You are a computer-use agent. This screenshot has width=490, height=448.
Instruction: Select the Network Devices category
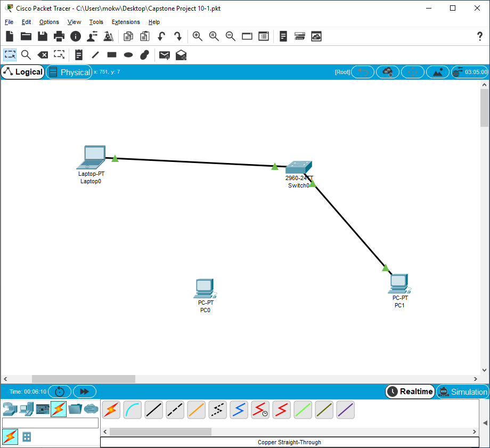(10, 409)
